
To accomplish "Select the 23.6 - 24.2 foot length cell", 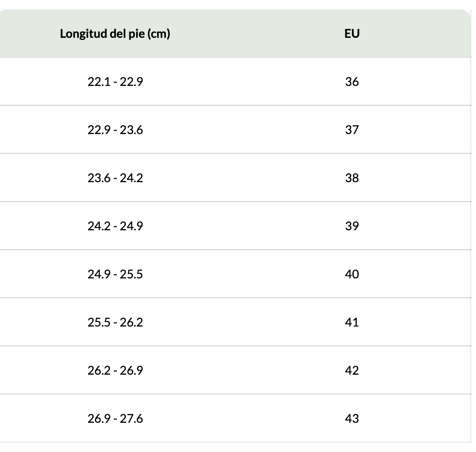I will (115, 178).
